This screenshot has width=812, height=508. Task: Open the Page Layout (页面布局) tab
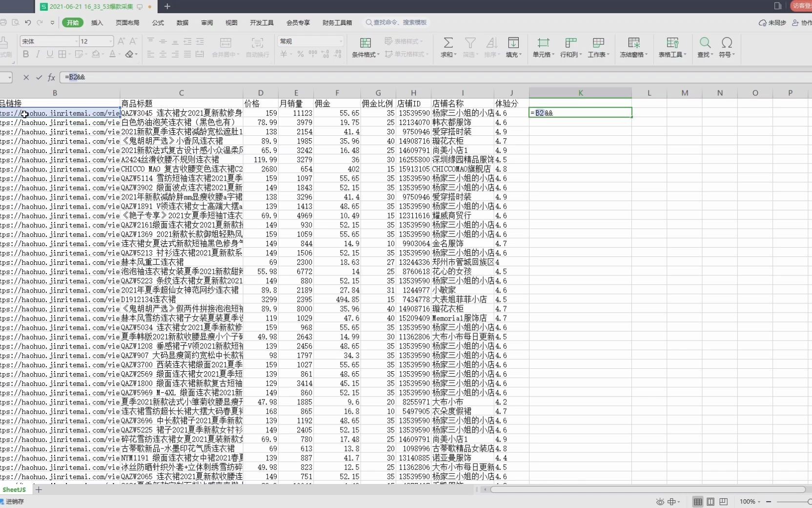(127, 22)
